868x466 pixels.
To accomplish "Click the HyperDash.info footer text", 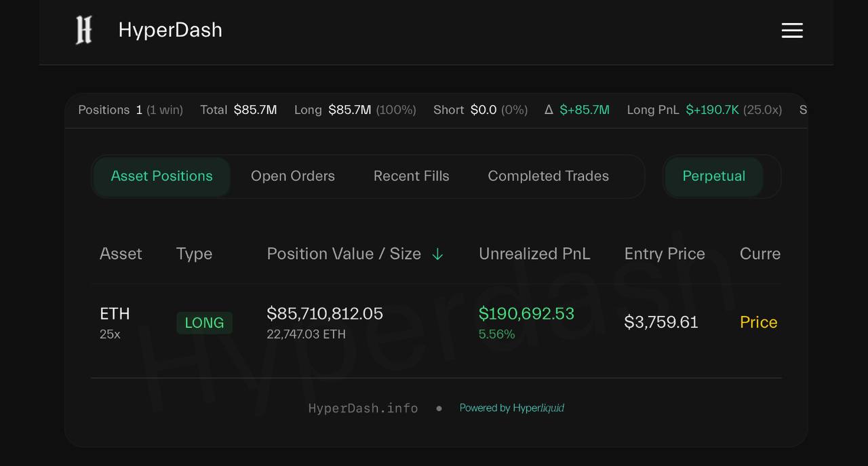I will point(363,408).
